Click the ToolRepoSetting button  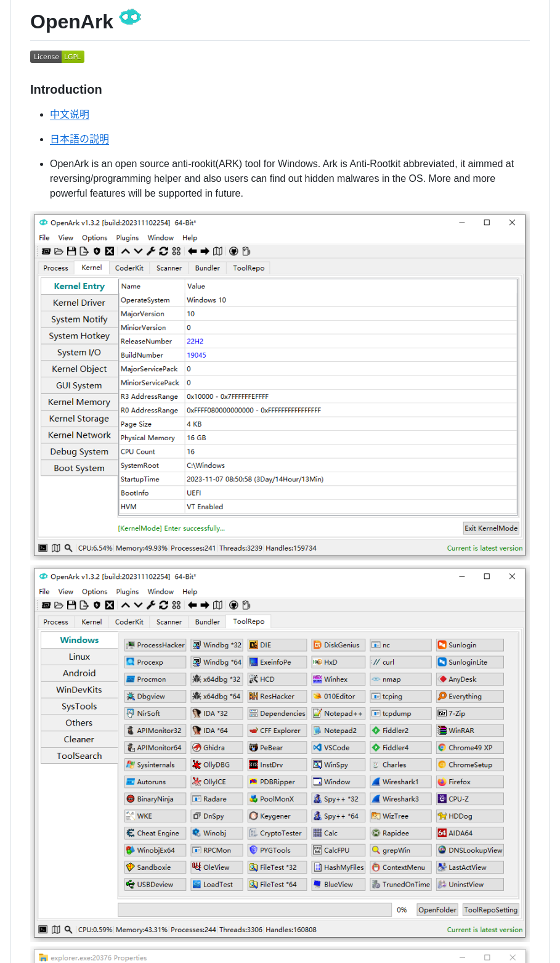(490, 909)
